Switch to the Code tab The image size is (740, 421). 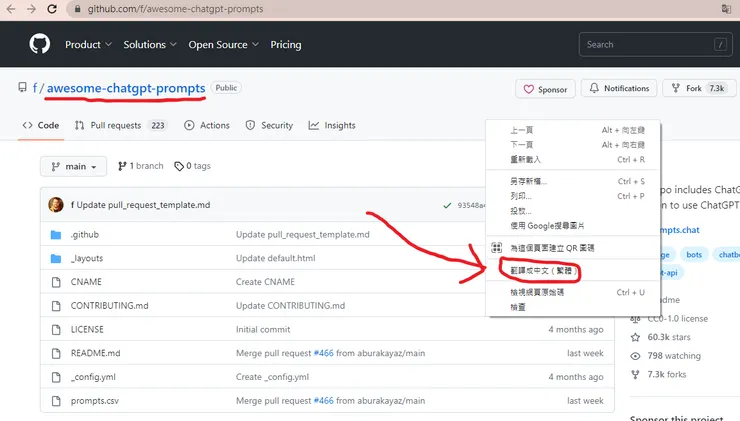[41, 125]
